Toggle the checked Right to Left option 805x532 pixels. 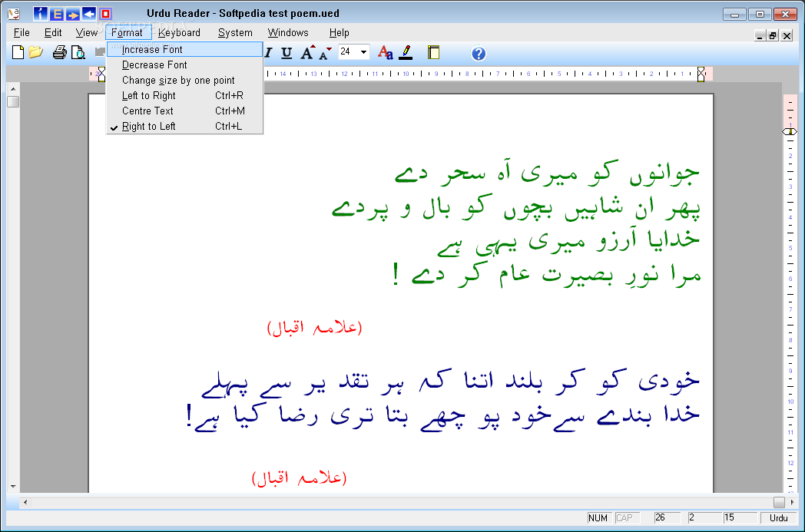185,127
